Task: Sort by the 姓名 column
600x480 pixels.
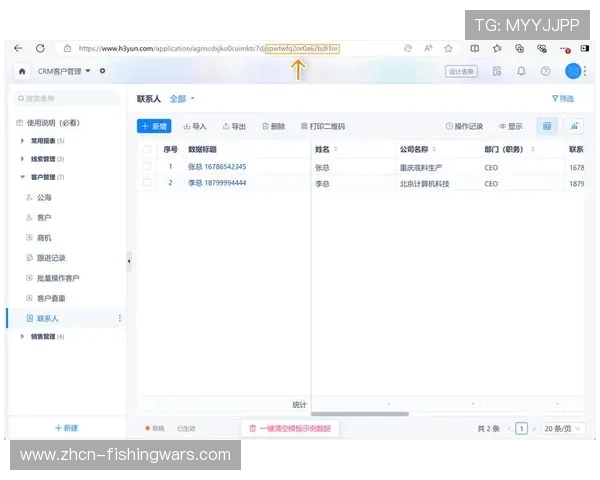Action: tap(336, 149)
